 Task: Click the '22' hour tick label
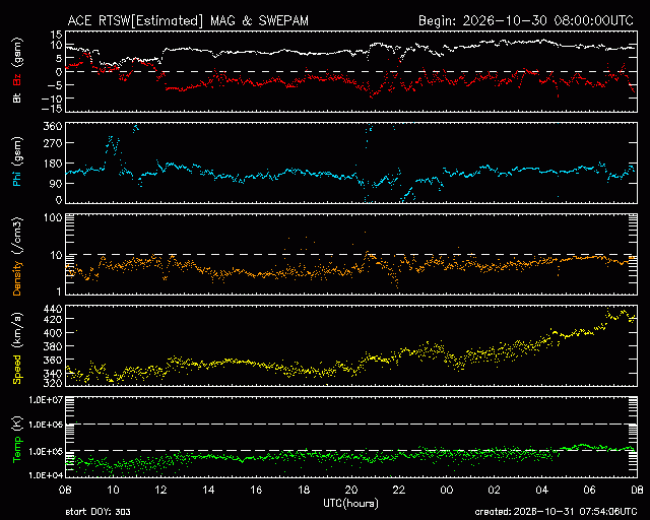tap(399, 490)
